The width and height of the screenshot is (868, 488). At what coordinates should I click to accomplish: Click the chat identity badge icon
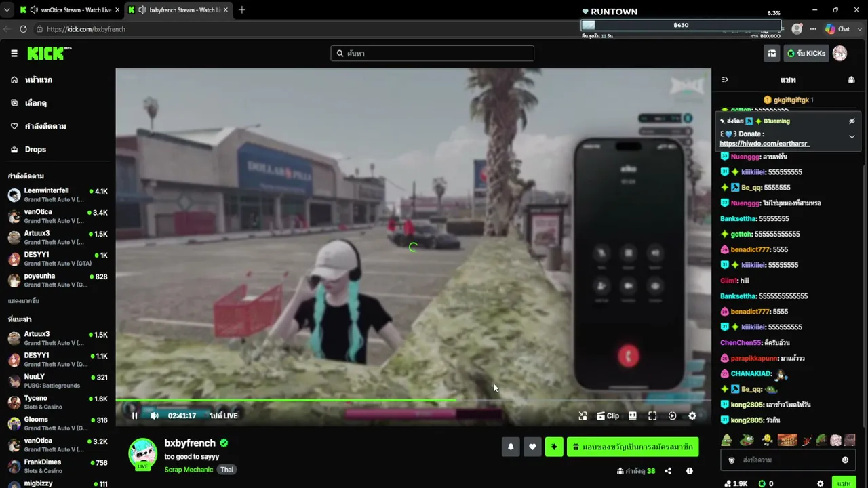(732, 460)
